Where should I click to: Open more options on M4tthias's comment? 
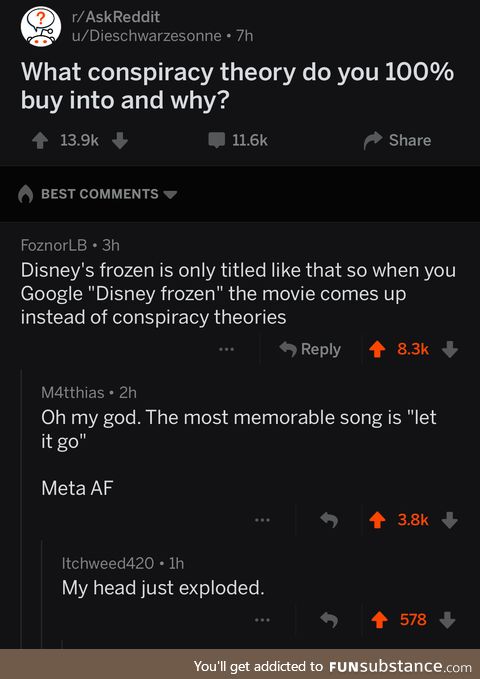tap(262, 520)
